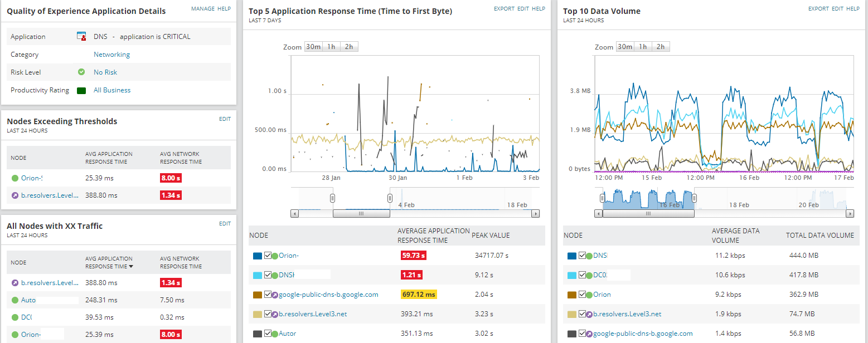The width and height of the screenshot is (868, 343).
Task: Click Edit on Nodes Exceeding Thresholds panel
Action: [x=225, y=119]
